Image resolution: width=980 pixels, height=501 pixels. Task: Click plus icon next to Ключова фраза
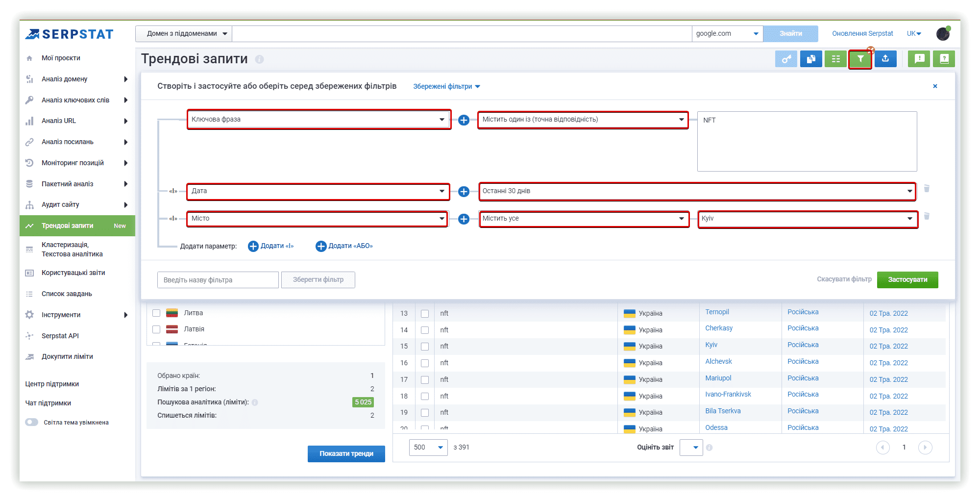[464, 120]
